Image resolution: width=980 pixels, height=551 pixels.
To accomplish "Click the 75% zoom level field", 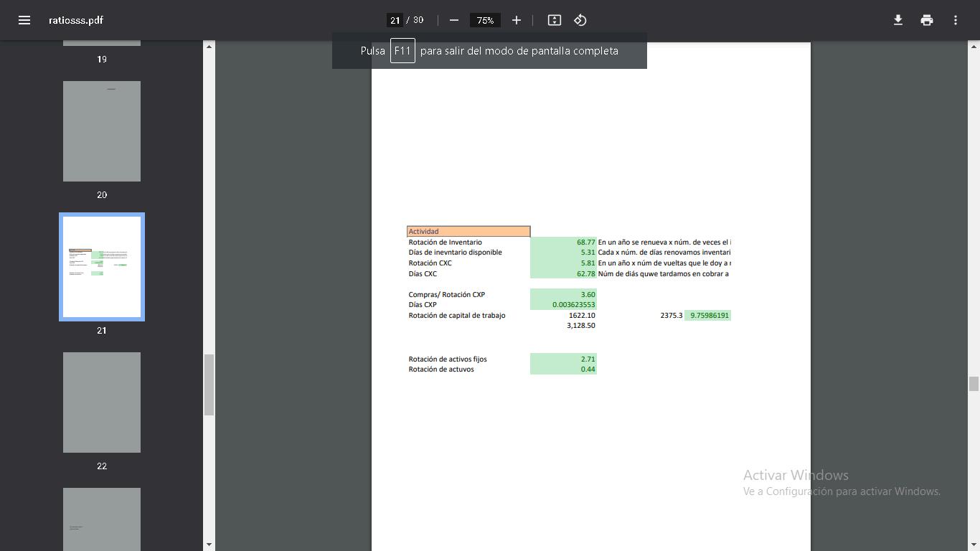I will pyautogui.click(x=486, y=20).
